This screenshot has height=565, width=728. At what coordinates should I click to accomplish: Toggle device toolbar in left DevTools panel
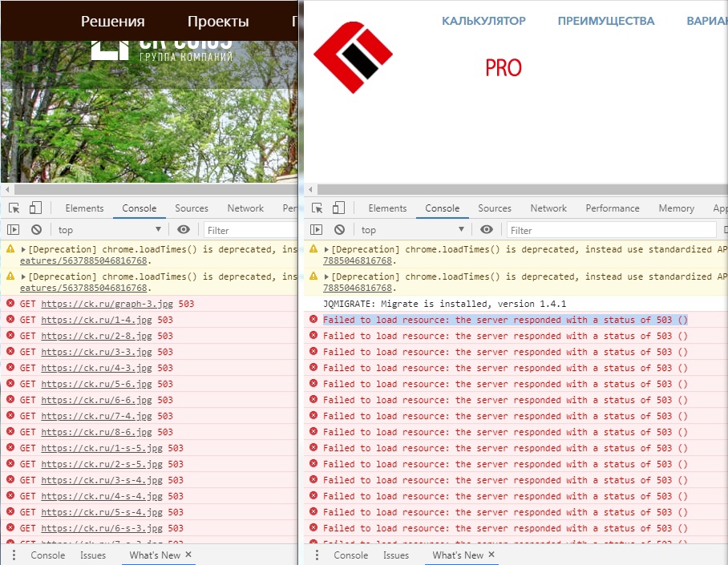coord(35,208)
